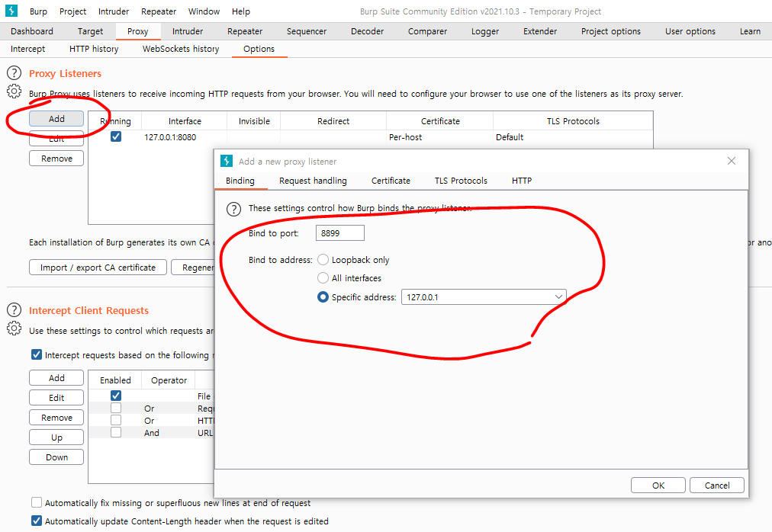Image resolution: width=772 pixels, height=532 pixels.
Task: Switch to Learn tab
Action: click(x=750, y=31)
